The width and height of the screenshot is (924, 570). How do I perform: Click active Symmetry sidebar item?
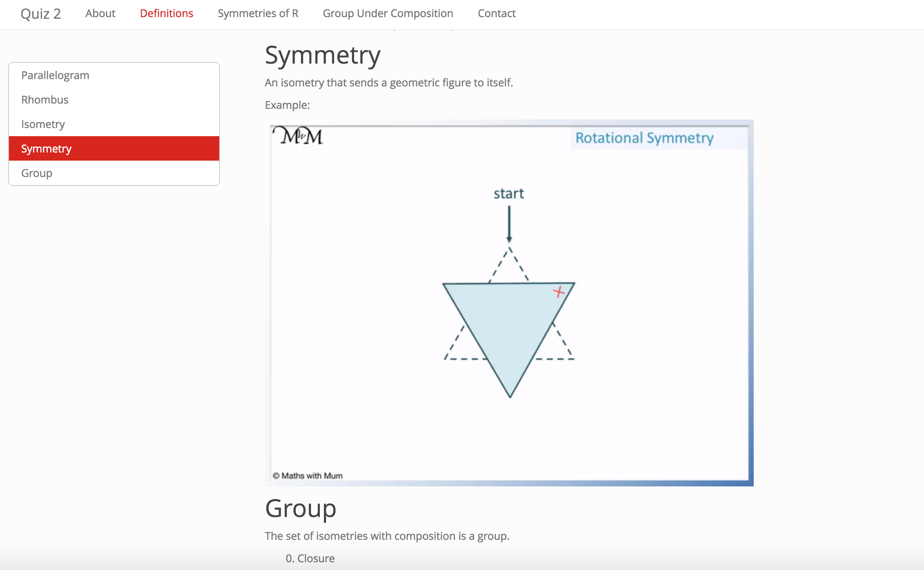(46, 149)
